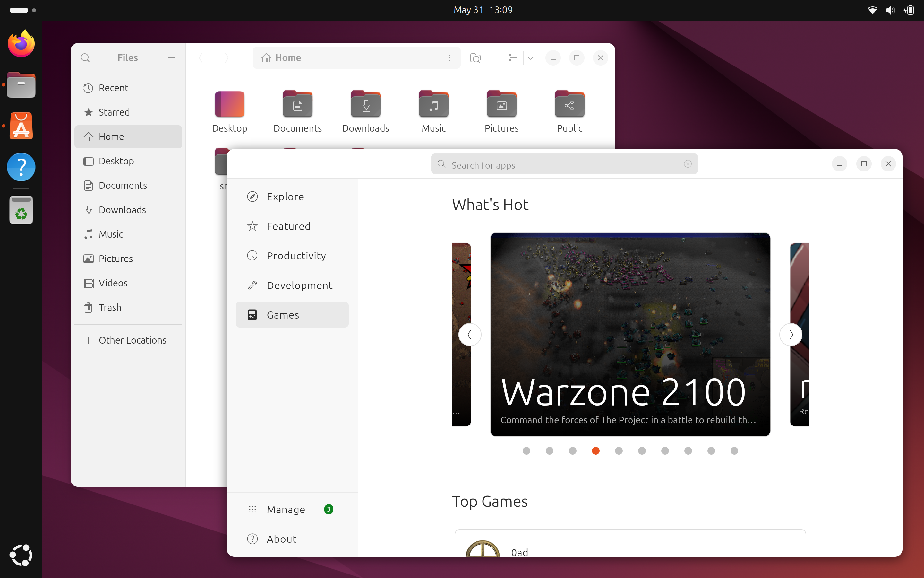This screenshot has height=578, width=924.
Task: Open the Manage page in App Center
Action: point(292,510)
